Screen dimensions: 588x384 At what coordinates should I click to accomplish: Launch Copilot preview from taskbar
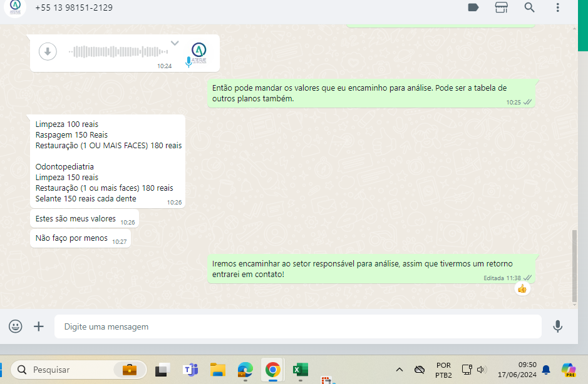click(569, 370)
